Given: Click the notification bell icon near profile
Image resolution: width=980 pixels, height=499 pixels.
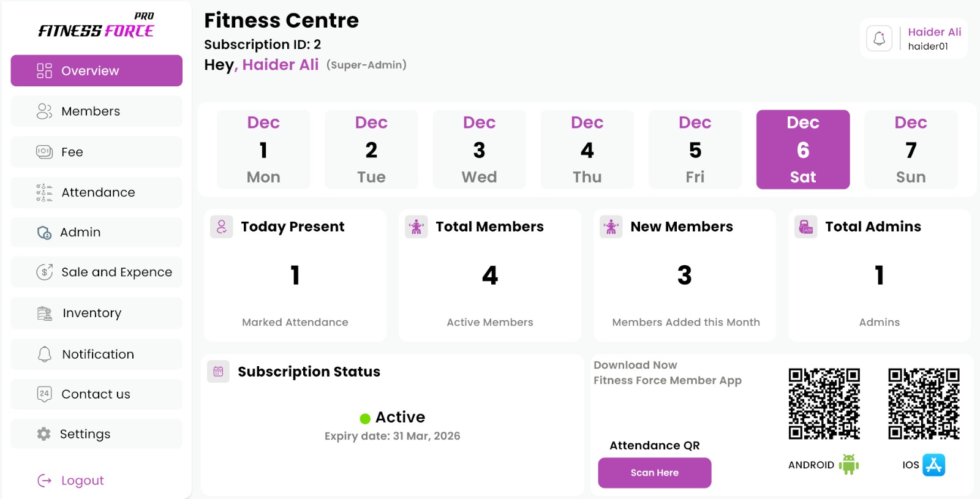Looking at the screenshot, I should point(879,39).
